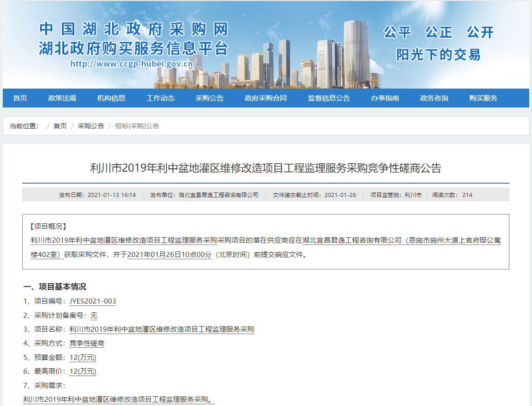Open 政务咨询 in the navigation bar
Viewport: 532px width, 406px height.
click(434, 98)
